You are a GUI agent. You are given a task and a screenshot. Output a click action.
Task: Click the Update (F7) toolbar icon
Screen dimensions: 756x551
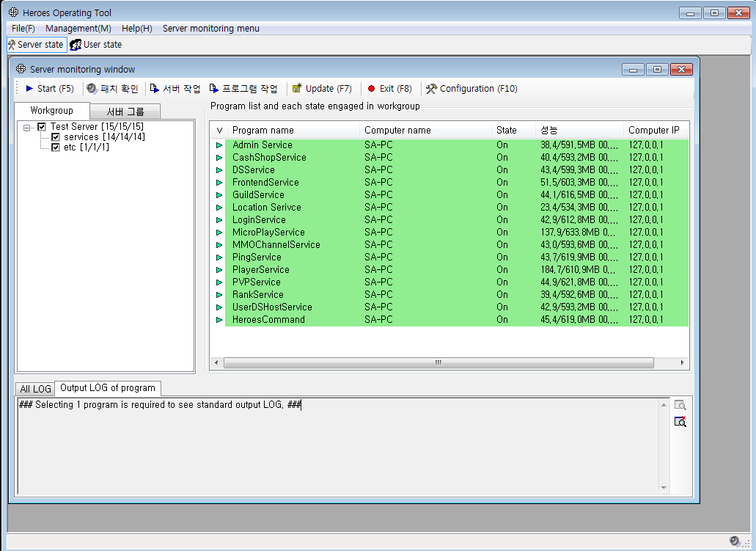[x=297, y=89]
